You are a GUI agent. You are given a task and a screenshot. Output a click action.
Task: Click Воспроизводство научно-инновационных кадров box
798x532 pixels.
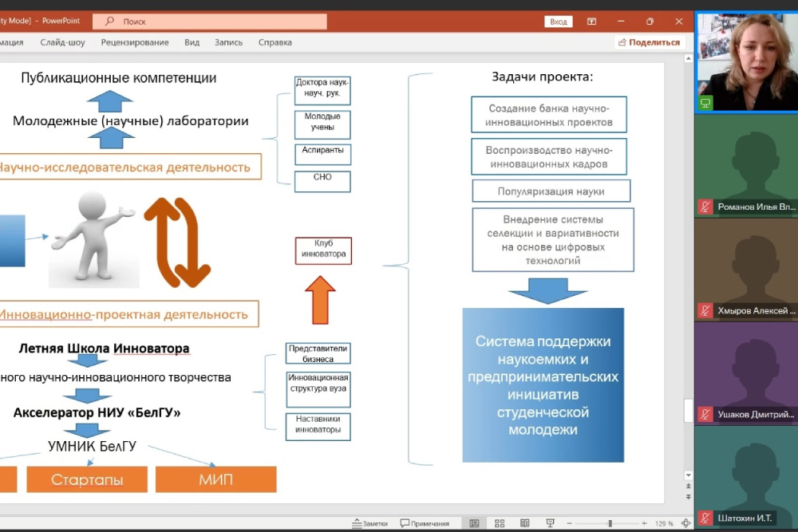click(549, 156)
